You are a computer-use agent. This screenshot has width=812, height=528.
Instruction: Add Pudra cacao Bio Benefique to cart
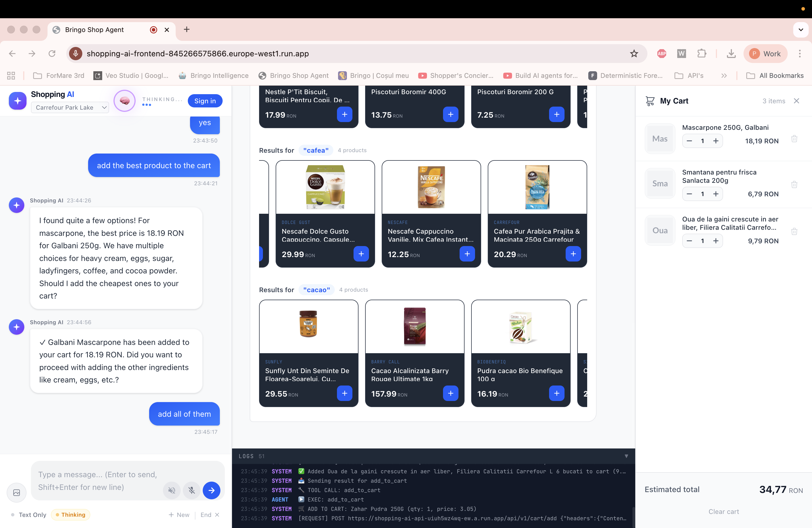coord(557,393)
